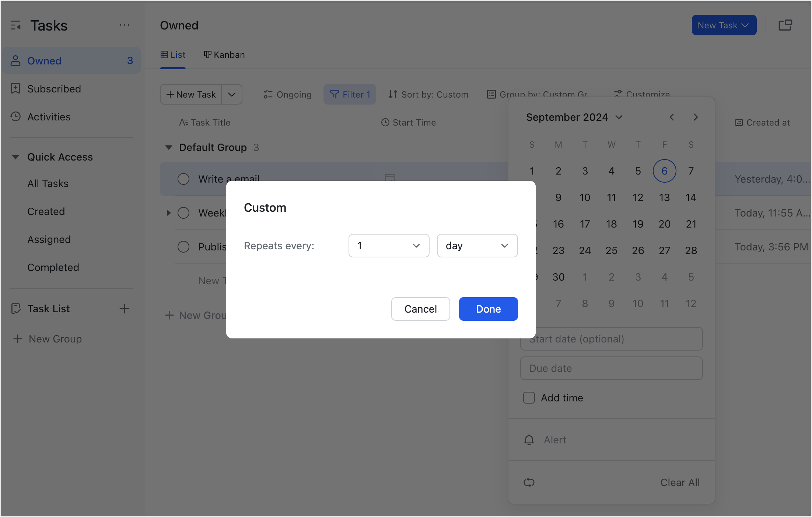Enable the Add time checkbox
Viewport: 812px width, 517px height.
(529, 398)
